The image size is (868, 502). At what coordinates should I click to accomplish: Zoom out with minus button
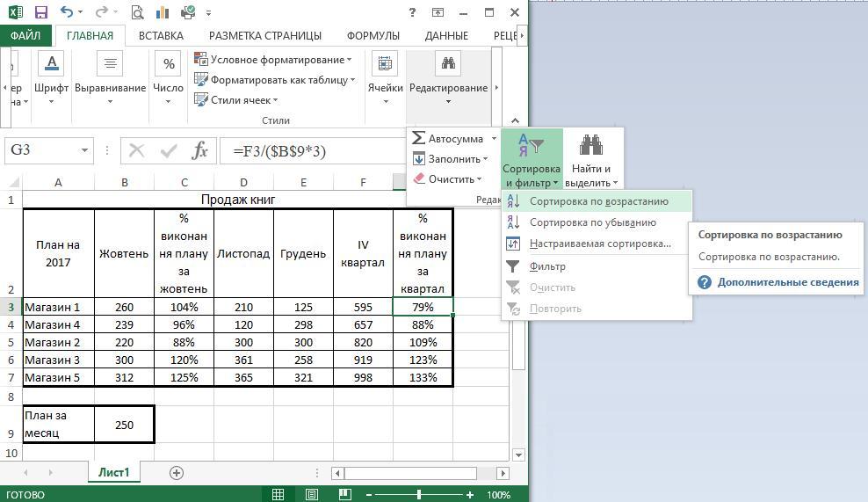369,495
